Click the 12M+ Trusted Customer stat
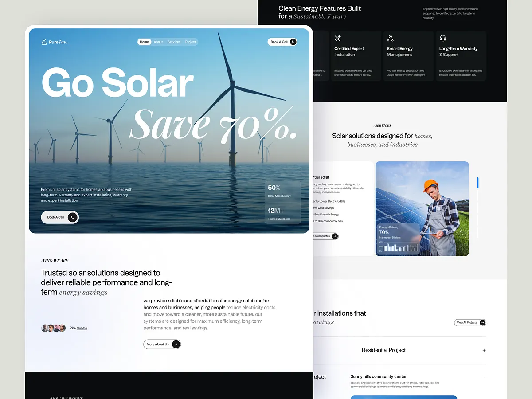The height and width of the screenshot is (399, 532). (279, 214)
